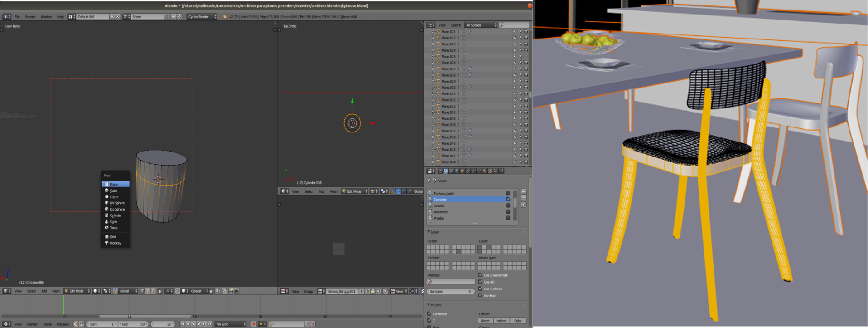
Task: Click the add new scene plus icon
Action: tap(173, 17)
